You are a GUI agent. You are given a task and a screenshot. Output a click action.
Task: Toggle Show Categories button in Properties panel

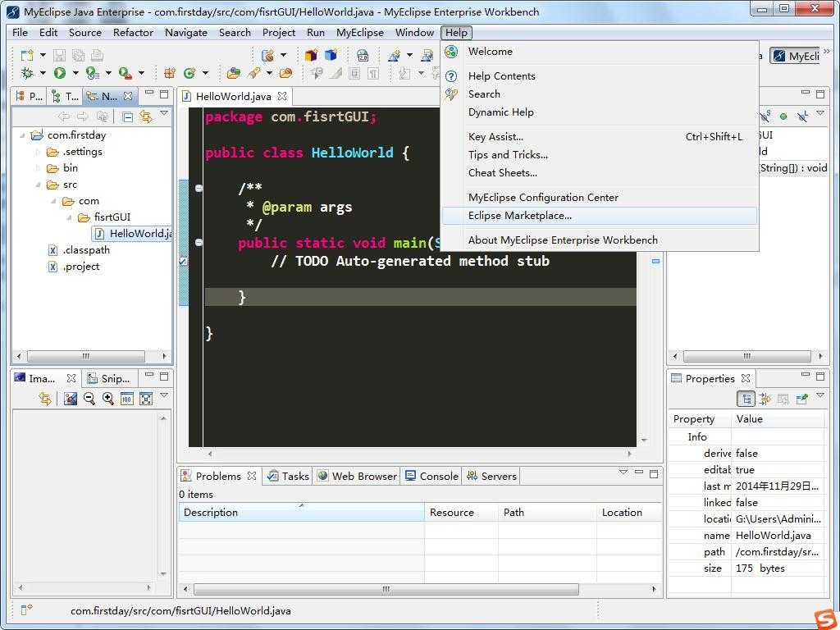[746, 399]
